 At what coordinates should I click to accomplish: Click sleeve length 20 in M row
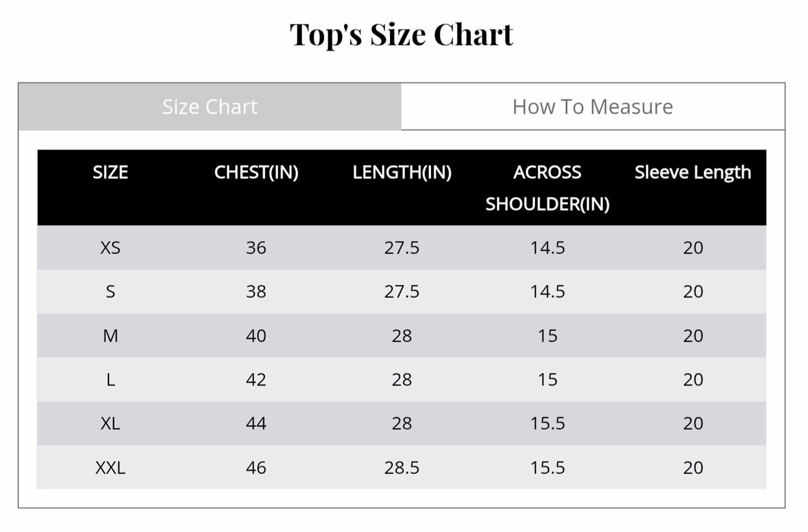[x=693, y=336]
